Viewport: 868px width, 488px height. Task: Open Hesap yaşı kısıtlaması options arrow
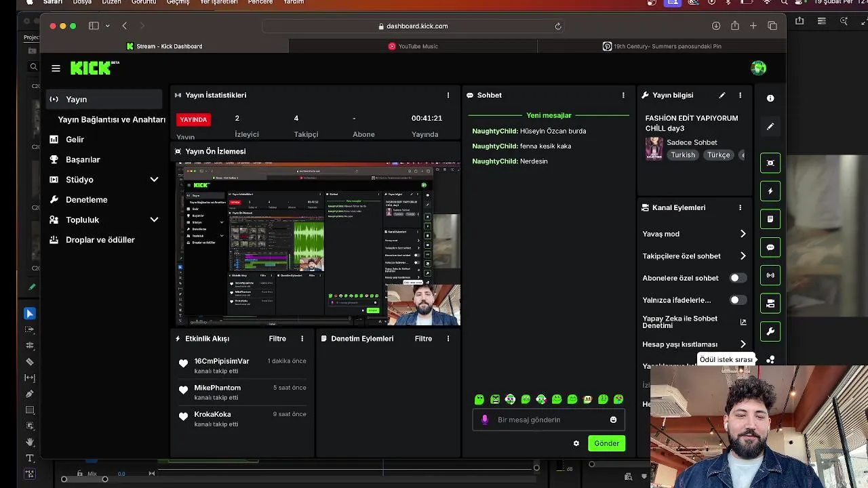tap(743, 344)
